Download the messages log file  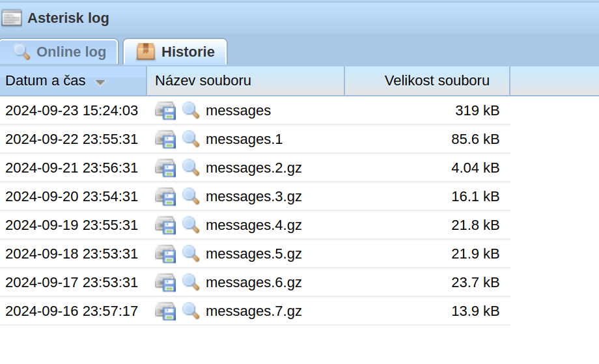[165, 111]
